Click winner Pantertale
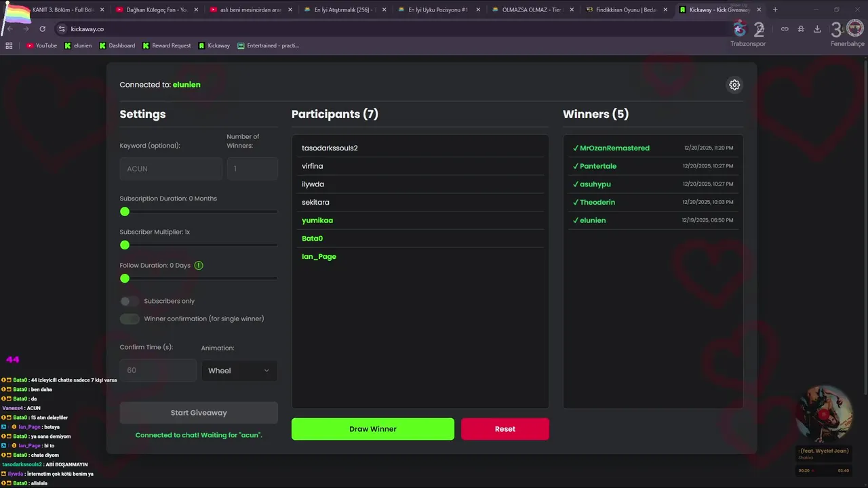868x488 pixels. coord(652,166)
